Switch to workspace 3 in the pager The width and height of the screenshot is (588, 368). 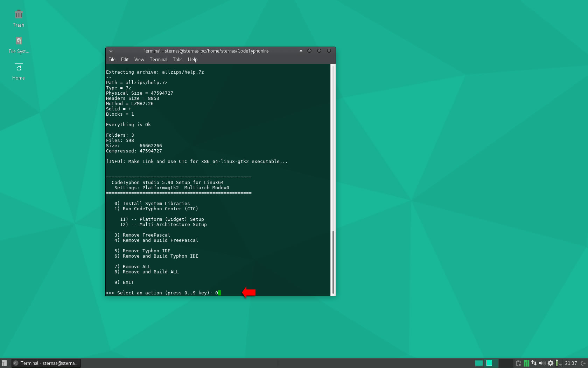tap(505, 363)
